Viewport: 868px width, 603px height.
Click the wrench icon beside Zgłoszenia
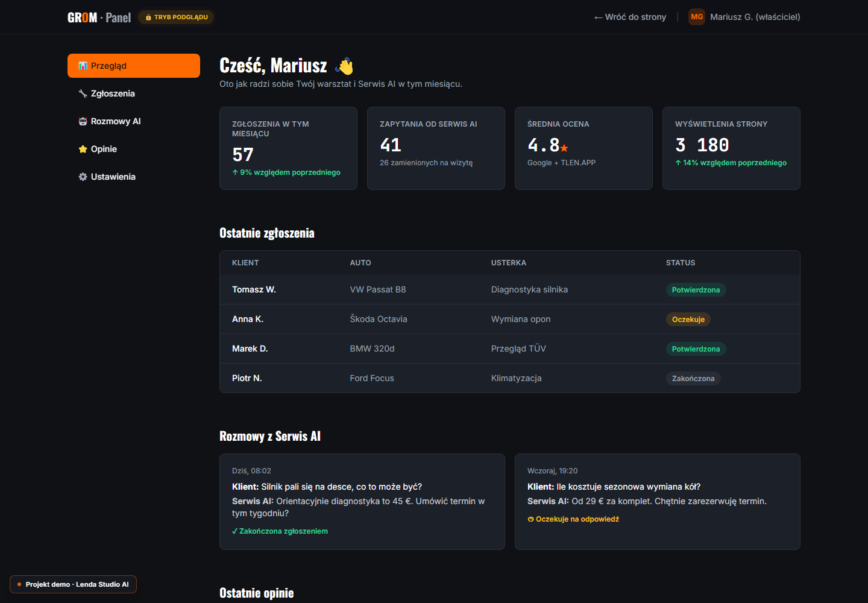(x=83, y=93)
